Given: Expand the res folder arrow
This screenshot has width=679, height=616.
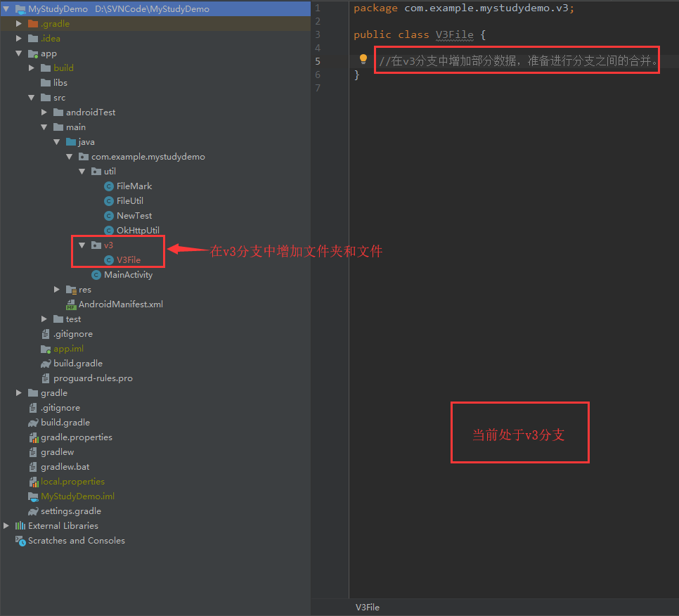Looking at the screenshot, I should tap(56, 290).
